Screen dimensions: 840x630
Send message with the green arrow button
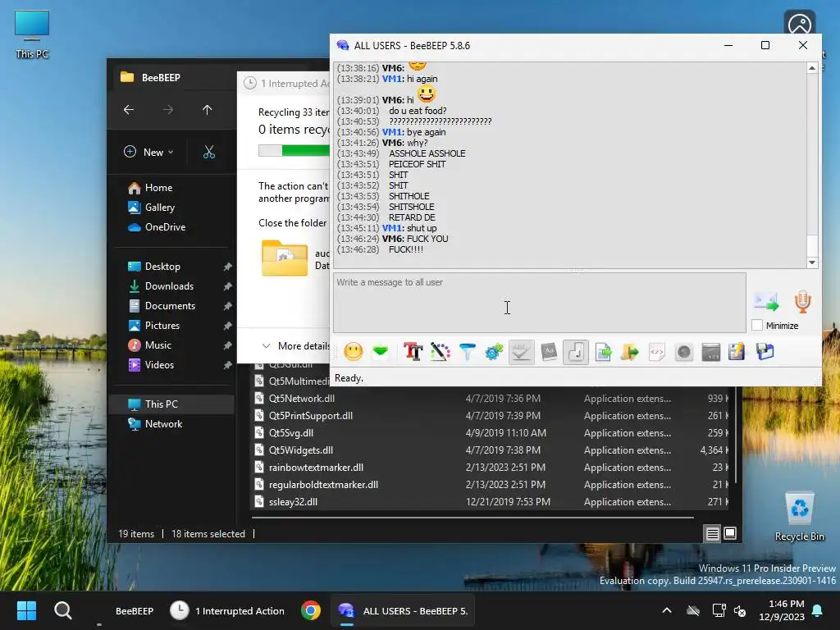767,302
